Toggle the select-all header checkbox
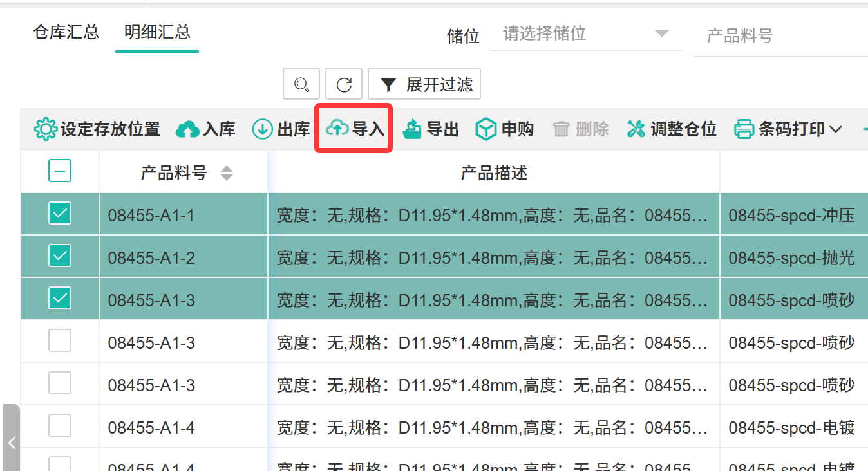The width and height of the screenshot is (868, 471). (x=60, y=171)
